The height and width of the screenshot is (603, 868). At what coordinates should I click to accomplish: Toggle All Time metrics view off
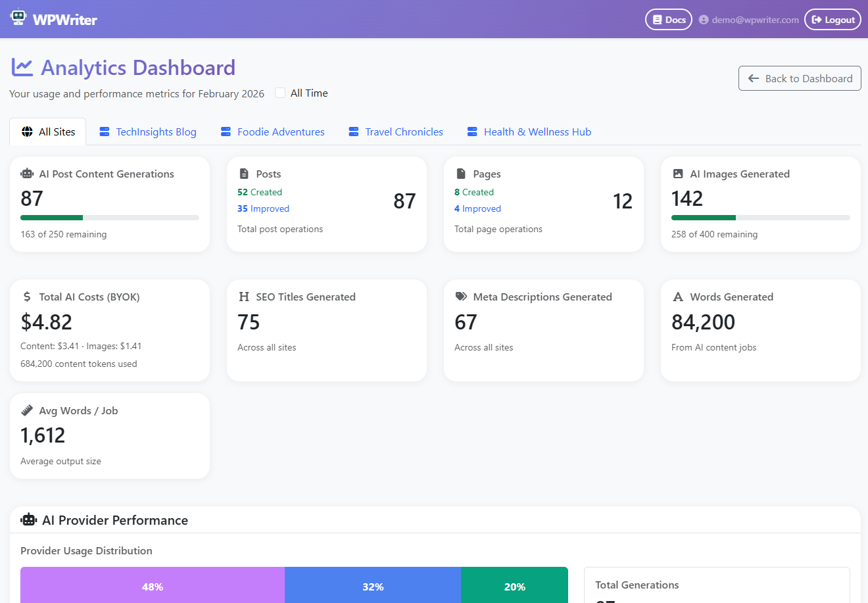click(279, 93)
